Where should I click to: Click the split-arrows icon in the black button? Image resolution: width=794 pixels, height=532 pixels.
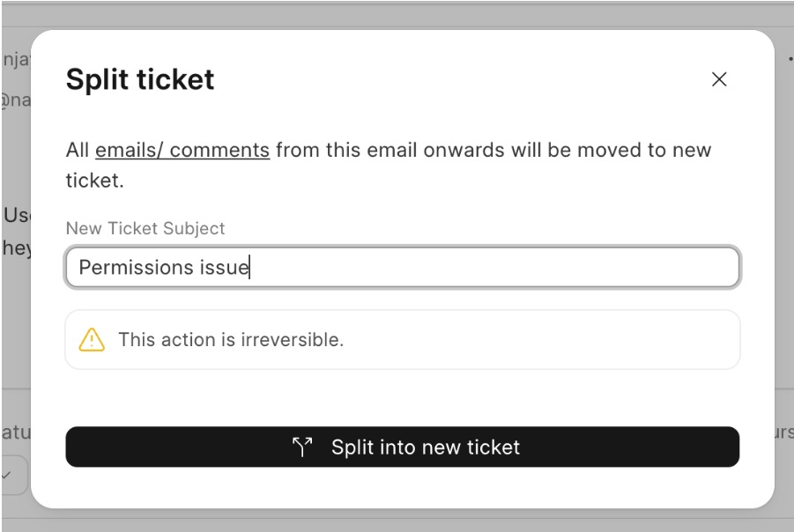click(x=302, y=447)
